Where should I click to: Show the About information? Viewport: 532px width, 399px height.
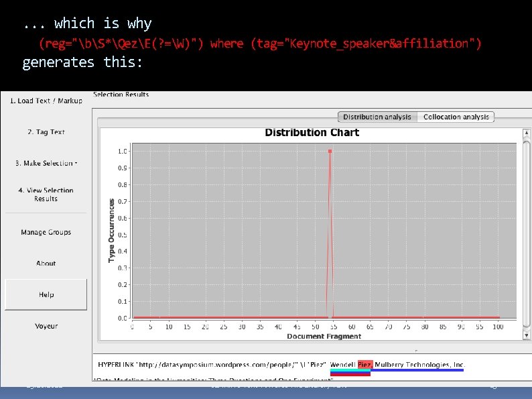click(46, 263)
